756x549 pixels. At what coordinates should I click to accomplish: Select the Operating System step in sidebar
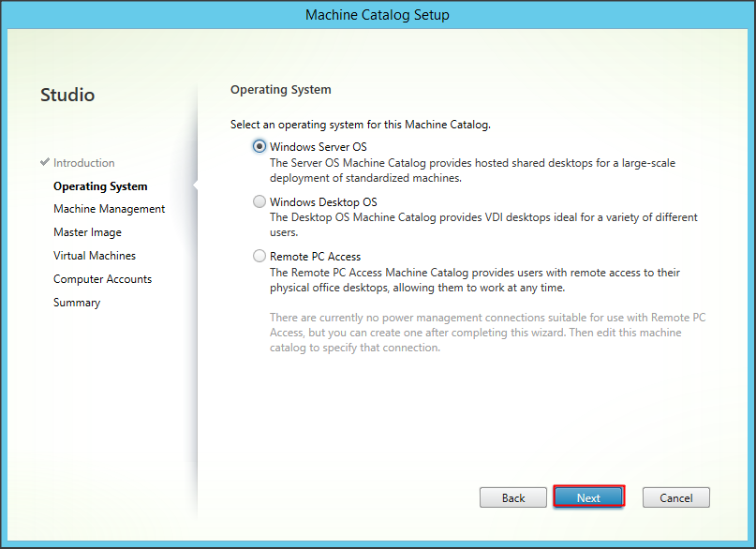point(100,186)
